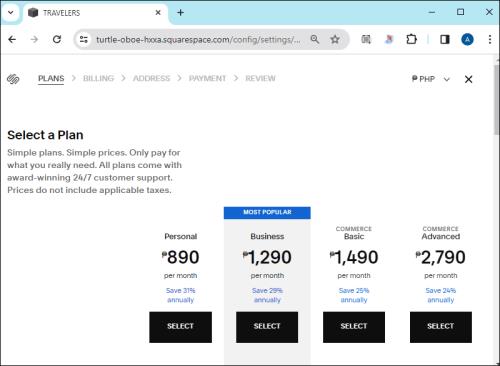Maximize the browser window
The width and height of the screenshot is (500, 366).
pyautogui.click(x=460, y=12)
